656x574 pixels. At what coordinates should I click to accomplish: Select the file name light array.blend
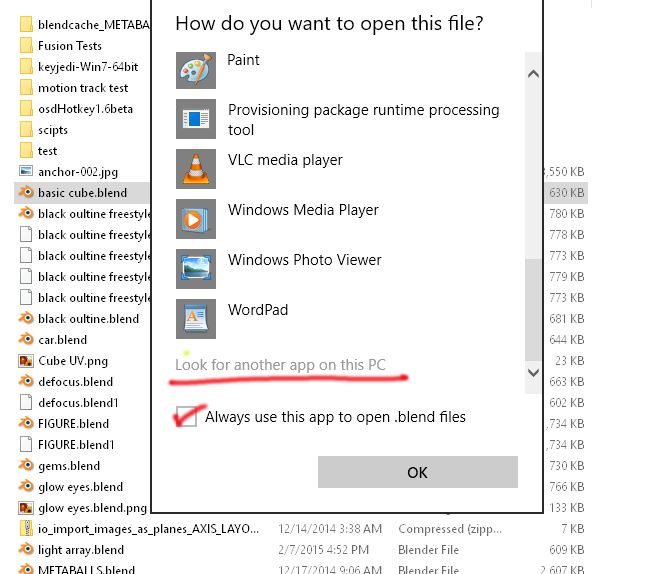pyautogui.click(x=81, y=550)
